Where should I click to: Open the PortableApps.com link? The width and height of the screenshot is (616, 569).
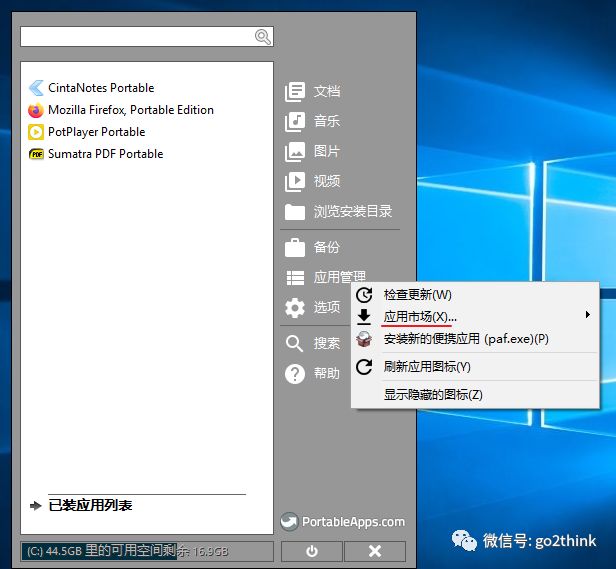pos(353,522)
